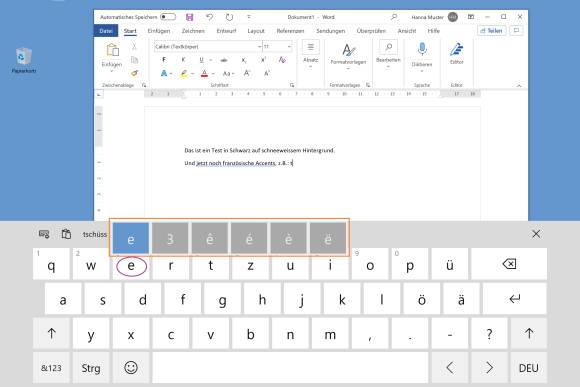Click the Teilen share button

coord(492,31)
